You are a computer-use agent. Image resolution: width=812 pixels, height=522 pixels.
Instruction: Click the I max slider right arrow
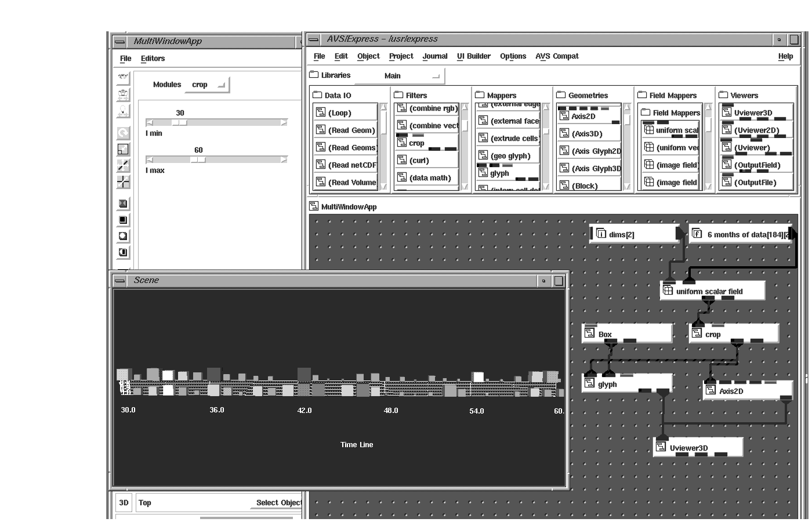[284, 159]
